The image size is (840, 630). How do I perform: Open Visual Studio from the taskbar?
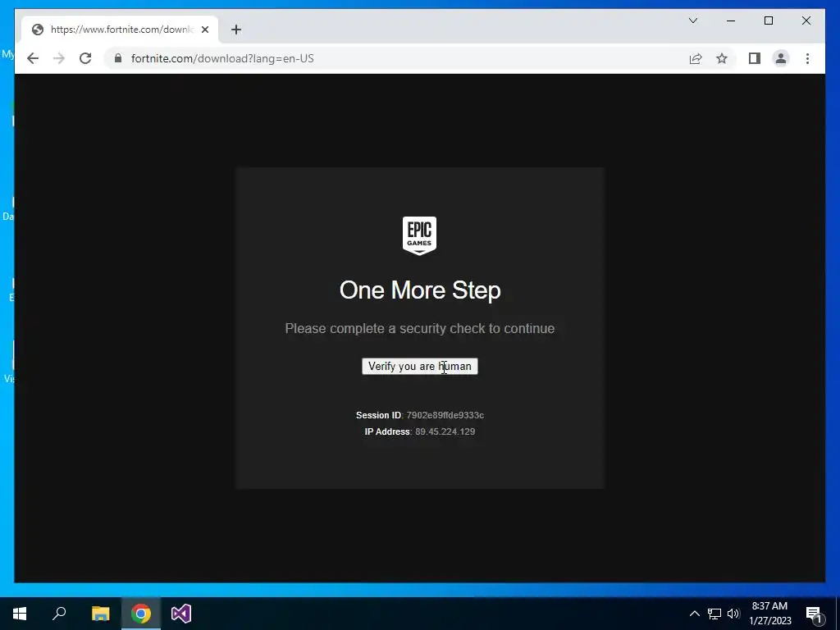(181, 614)
